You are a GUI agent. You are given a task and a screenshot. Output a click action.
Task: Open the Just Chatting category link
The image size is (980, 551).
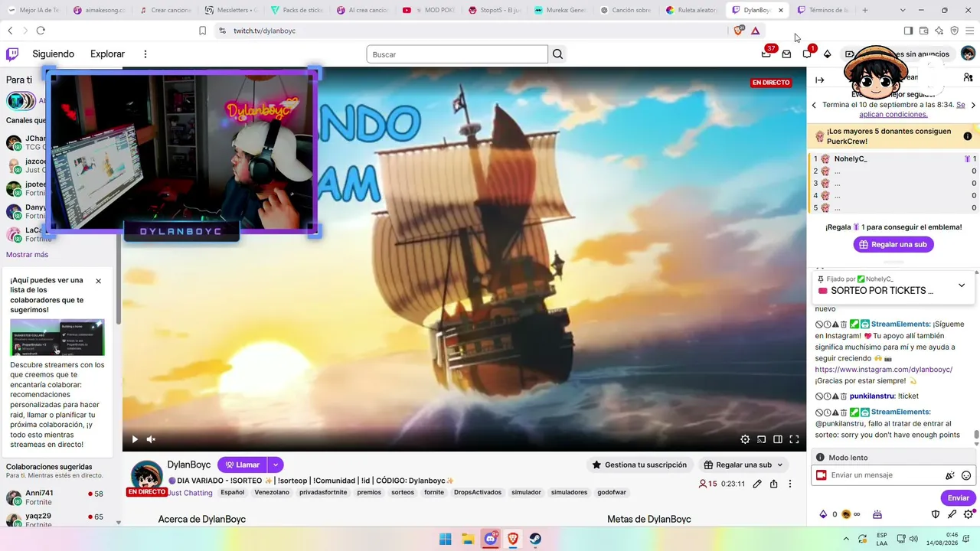pyautogui.click(x=190, y=493)
